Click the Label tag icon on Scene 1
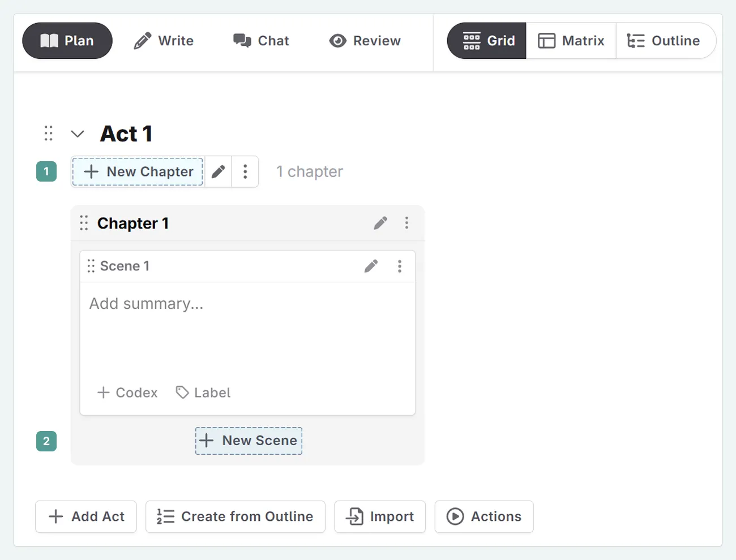The width and height of the screenshot is (736, 560). (182, 392)
